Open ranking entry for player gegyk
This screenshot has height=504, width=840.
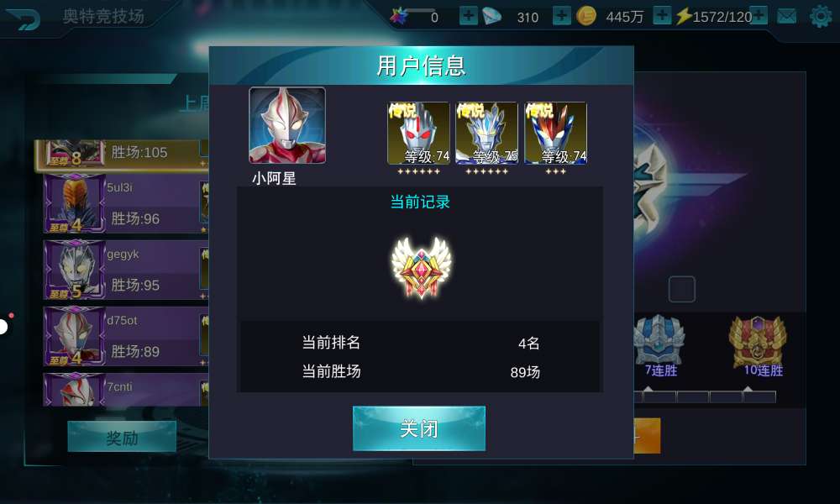pos(126,270)
